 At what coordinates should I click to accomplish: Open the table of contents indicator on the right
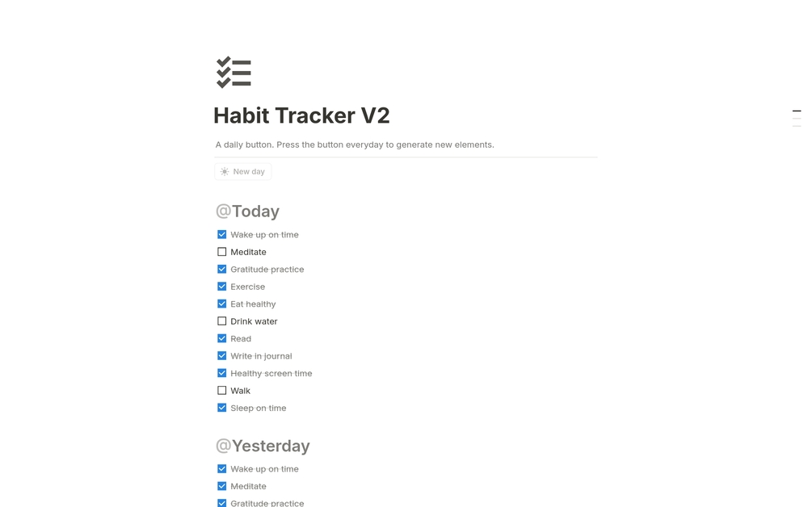click(798, 115)
